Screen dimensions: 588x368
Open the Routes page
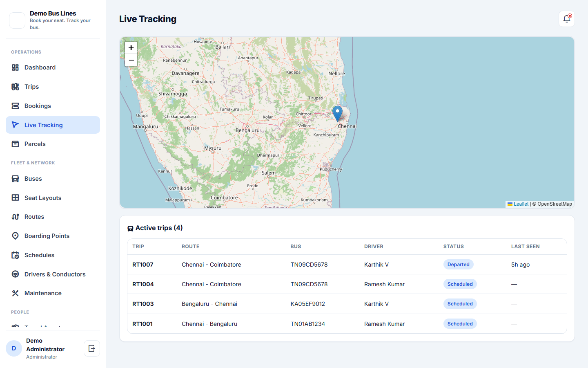pyautogui.click(x=53, y=217)
